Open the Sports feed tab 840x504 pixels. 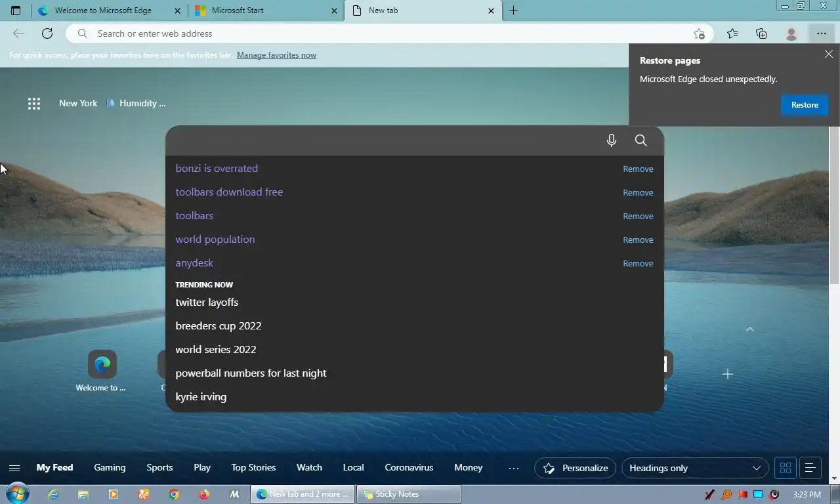pyautogui.click(x=159, y=468)
